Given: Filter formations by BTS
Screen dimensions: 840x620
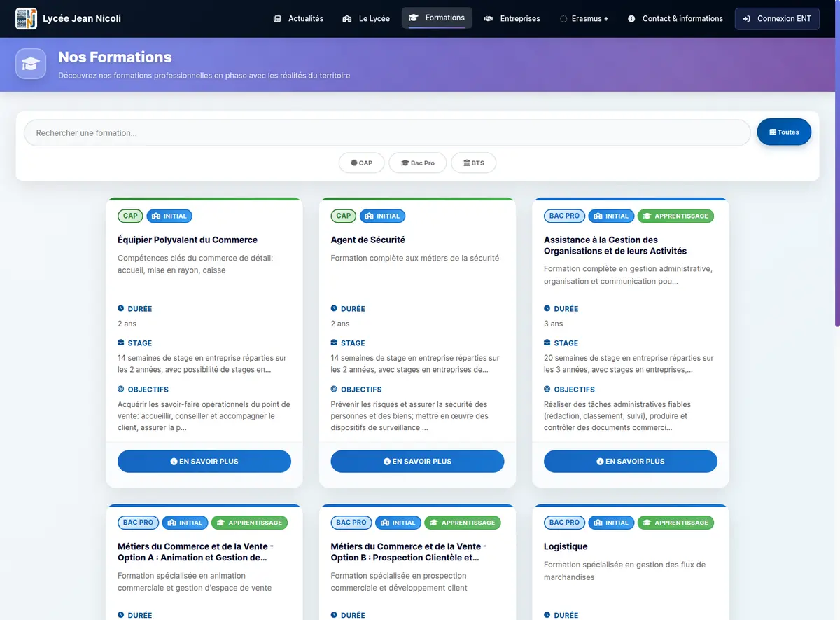Looking at the screenshot, I should click(473, 163).
